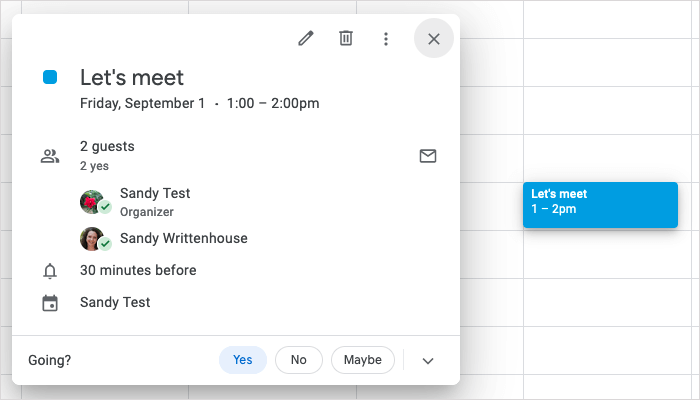The height and width of the screenshot is (400, 700).
Task: Click the pencil edit event icon
Action: tap(306, 38)
